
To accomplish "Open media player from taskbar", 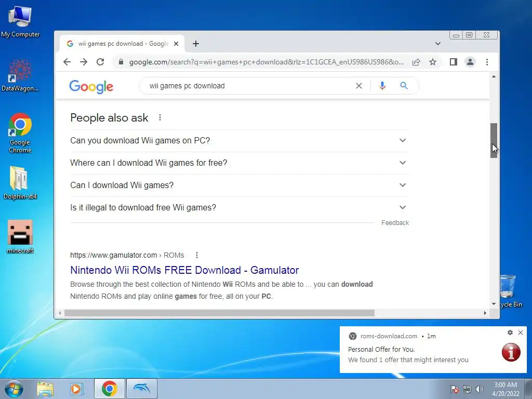I will click(x=77, y=389).
